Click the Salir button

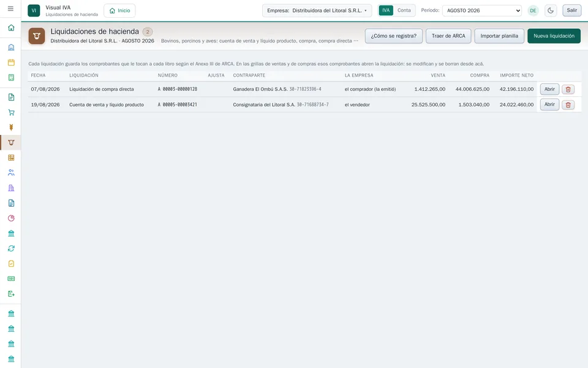571,10
